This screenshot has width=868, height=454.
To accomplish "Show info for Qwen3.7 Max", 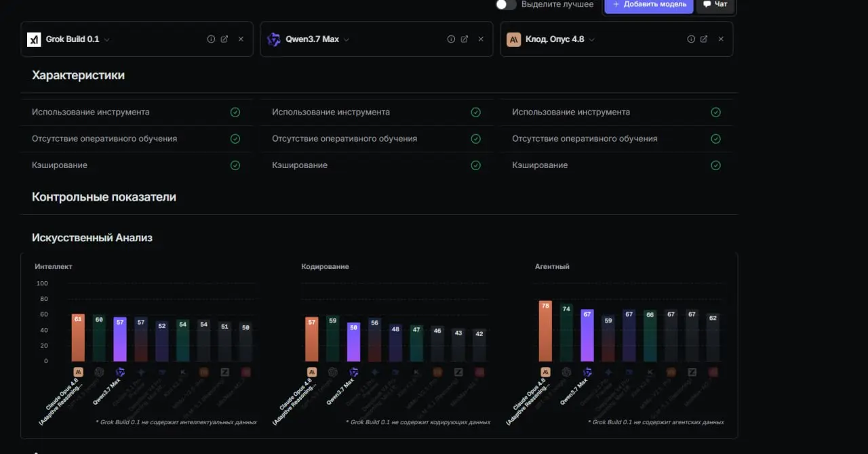I will tap(451, 39).
